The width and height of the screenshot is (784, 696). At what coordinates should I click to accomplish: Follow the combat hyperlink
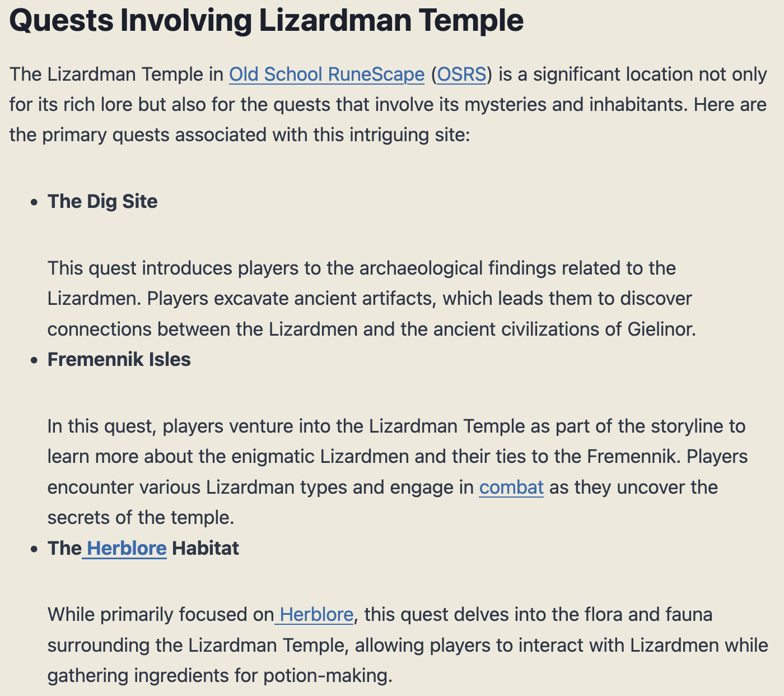pyautogui.click(x=511, y=487)
